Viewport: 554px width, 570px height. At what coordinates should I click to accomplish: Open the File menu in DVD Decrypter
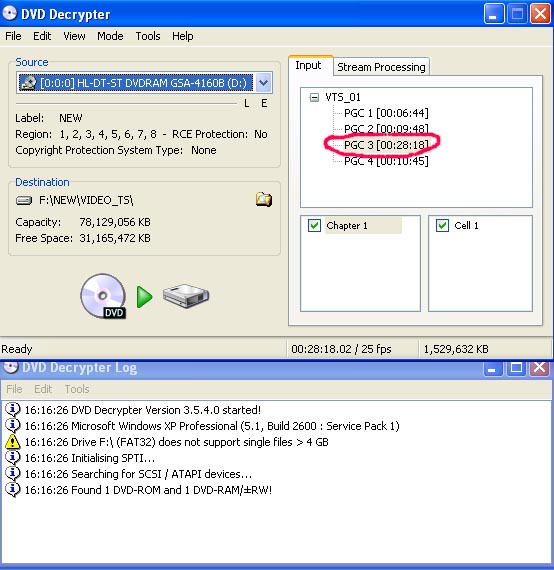[13, 36]
